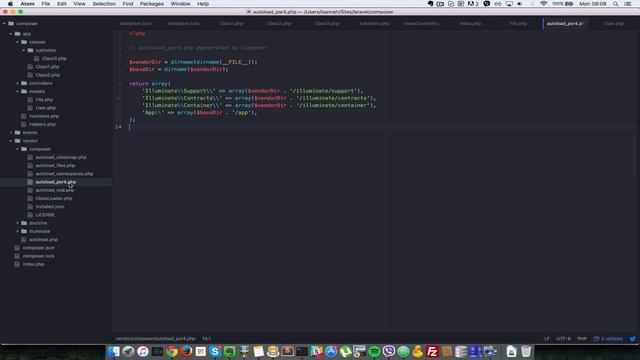Image resolution: width=640 pixels, height=360 pixels.
Task: Open Notification Center from the menu bar
Action: click(x=629, y=4)
